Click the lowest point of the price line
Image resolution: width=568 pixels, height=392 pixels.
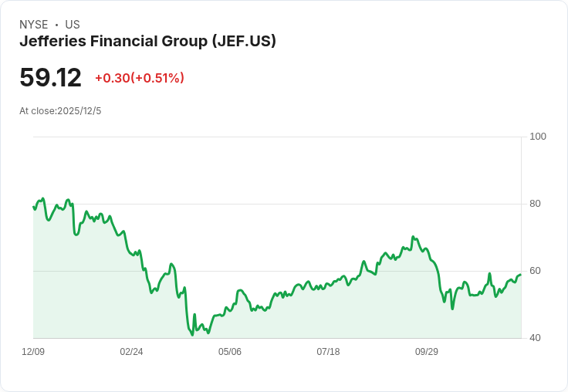(x=192, y=335)
